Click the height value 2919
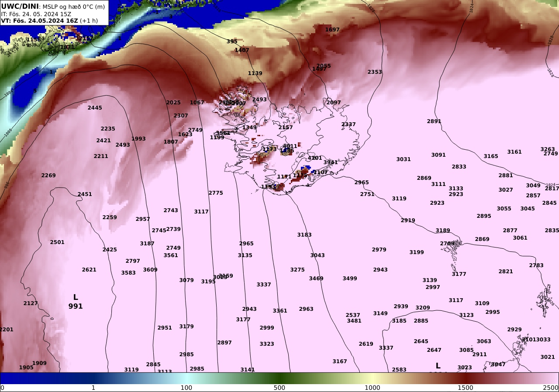Screen dimensions: 559x392 [x=408, y=220]
